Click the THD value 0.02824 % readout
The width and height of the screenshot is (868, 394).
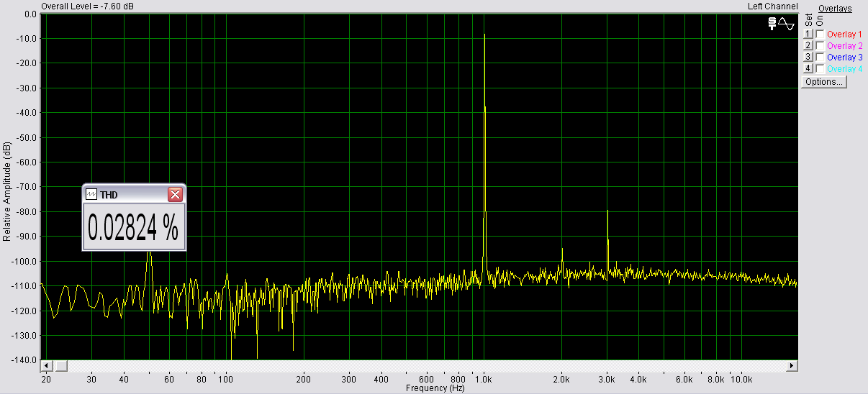[133, 227]
